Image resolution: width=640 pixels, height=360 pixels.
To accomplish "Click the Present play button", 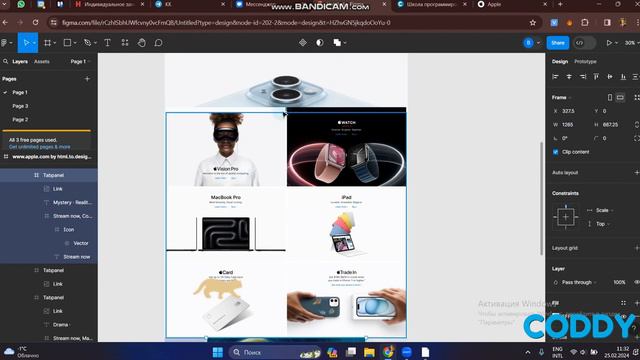I will [609, 42].
